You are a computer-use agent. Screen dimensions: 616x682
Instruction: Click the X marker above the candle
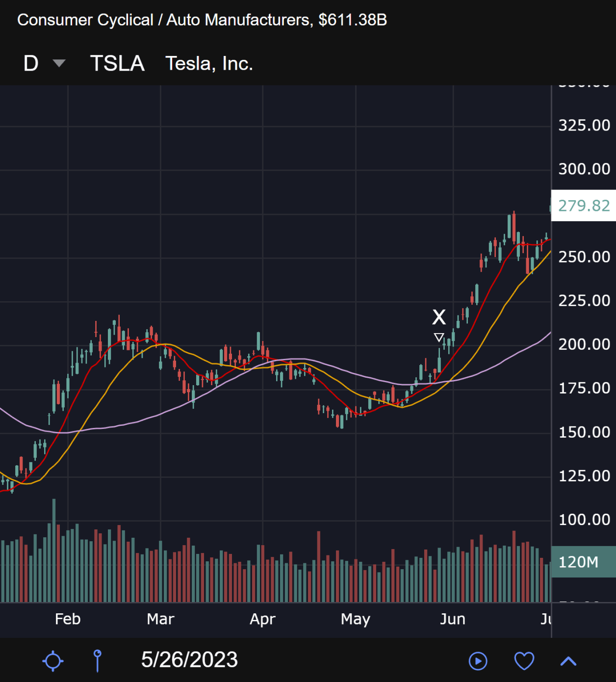point(439,317)
